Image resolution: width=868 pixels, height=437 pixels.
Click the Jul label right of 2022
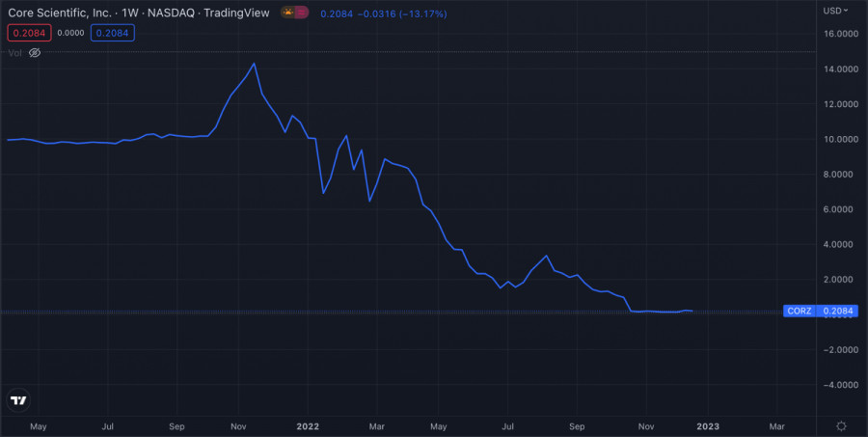click(x=507, y=426)
